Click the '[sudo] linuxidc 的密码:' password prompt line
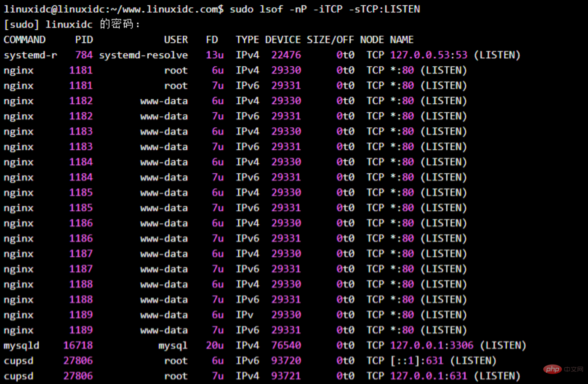 tap(72, 24)
